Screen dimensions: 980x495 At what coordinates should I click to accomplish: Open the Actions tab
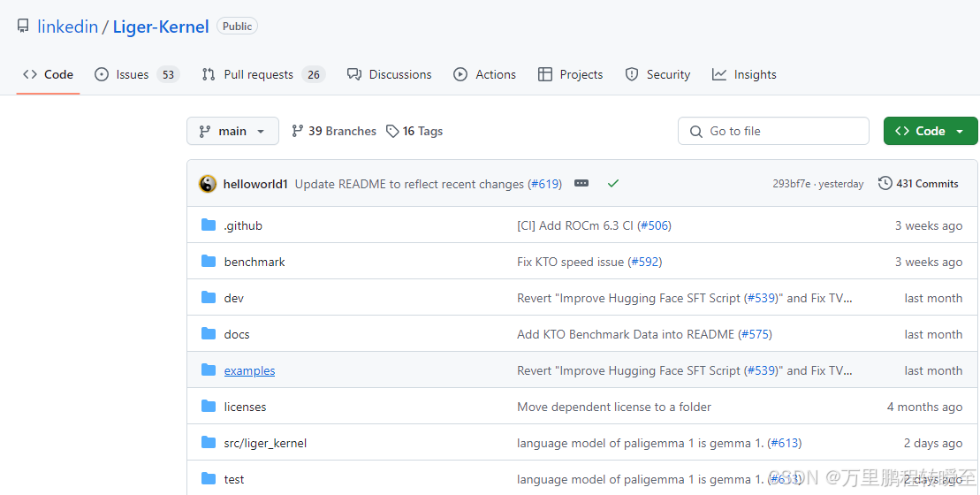484,74
